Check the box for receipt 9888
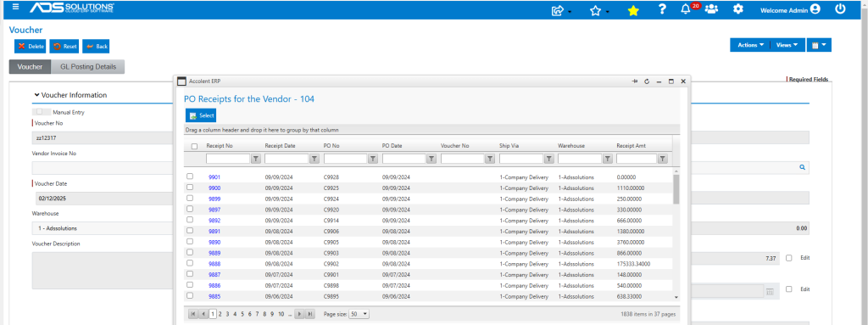Image resolution: width=868 pixels, height=325 pixels. click(x=190, y=263)
